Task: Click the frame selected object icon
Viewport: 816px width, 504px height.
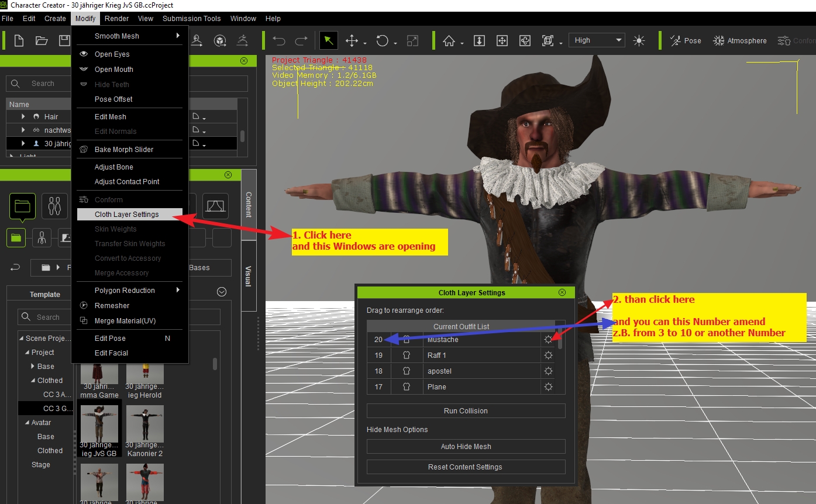Action: pyautogui.click(x=548, y=40)
